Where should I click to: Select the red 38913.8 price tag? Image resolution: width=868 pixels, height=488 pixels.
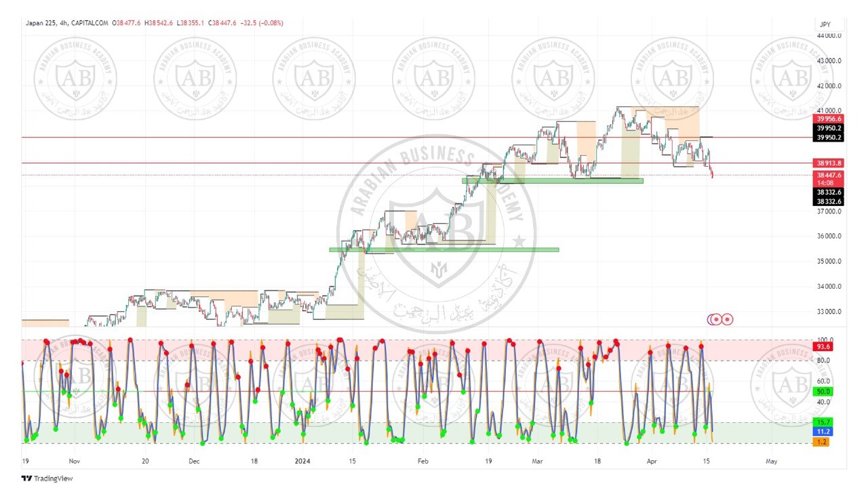(x=829, y=163)
